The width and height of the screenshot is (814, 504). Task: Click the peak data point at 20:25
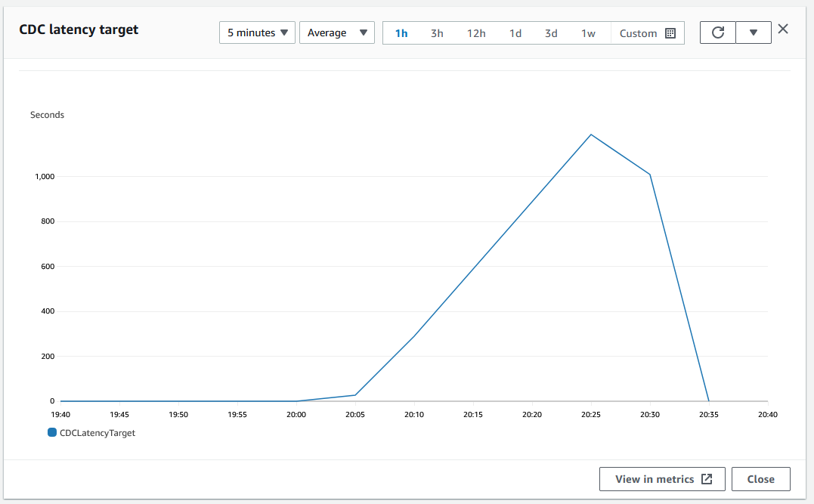tap(591, 135)
